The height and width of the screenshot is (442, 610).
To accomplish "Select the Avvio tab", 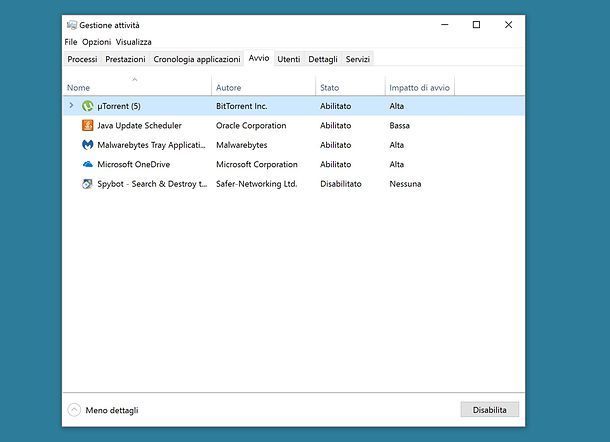I will [259, 58].
